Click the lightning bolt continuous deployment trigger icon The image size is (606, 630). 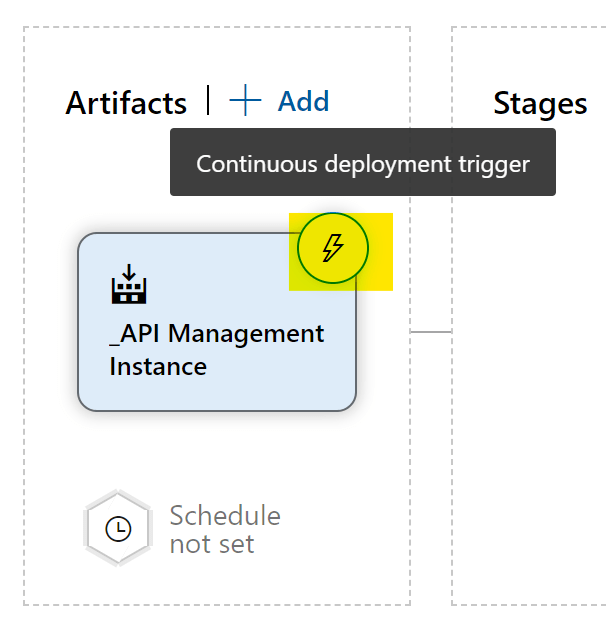(x=332, y=249)
